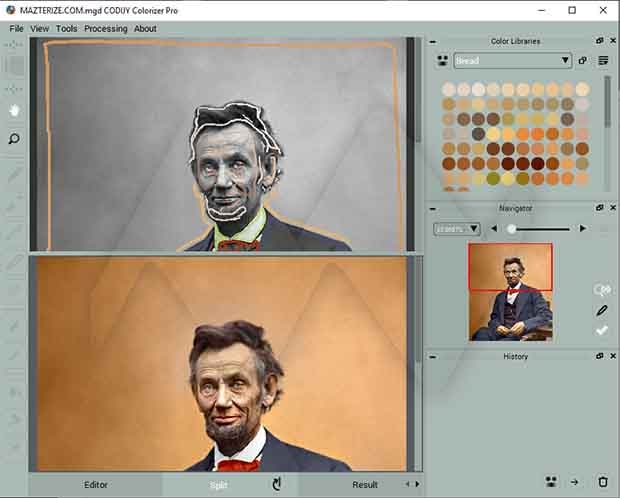Click the History arrow icon
This screenshot has width=620, height=498.
pos(575,482)
